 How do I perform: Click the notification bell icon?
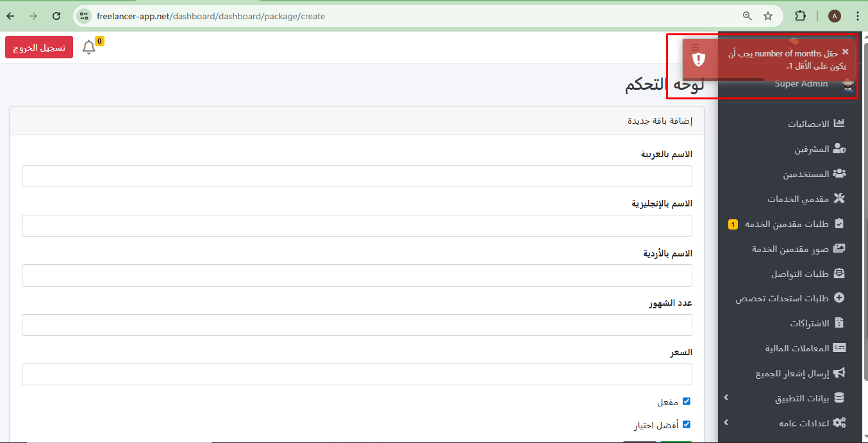click(89, 47)
